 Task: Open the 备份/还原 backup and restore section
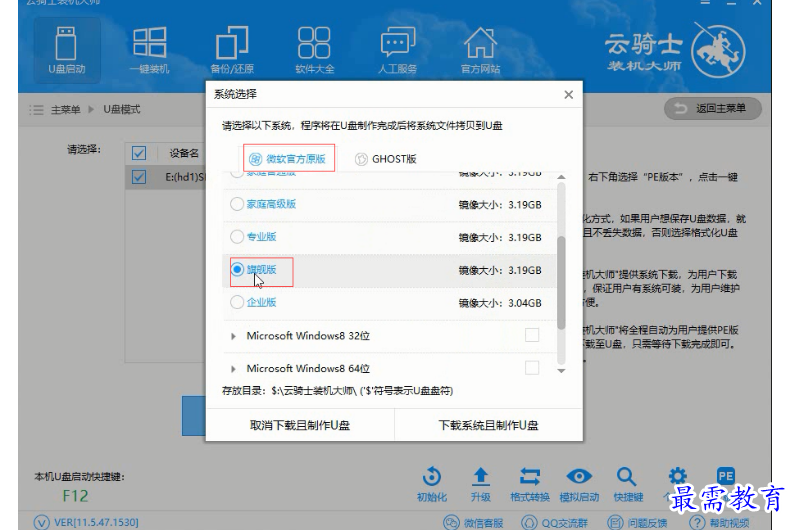[232, 50]
